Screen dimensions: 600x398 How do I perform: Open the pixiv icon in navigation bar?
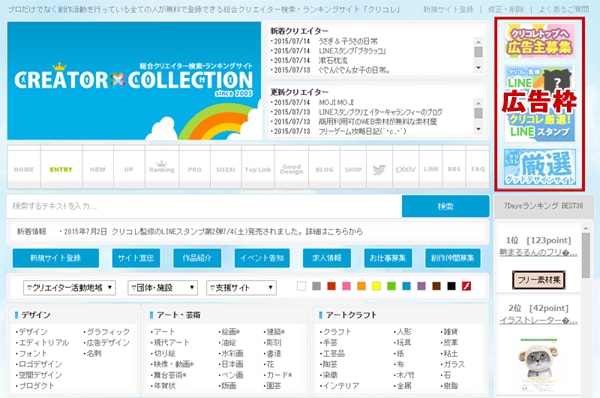pyautogui.click(x=405, y=169)
